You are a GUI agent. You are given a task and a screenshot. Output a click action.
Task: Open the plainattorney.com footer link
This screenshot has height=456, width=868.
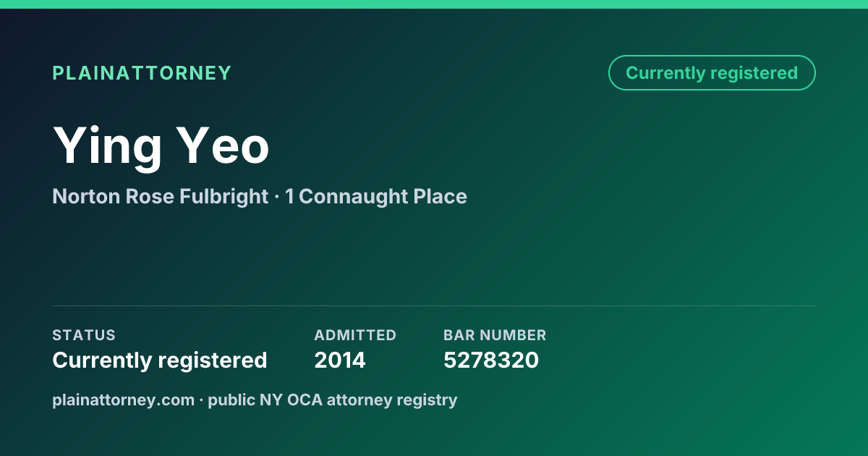(x=124, y=400)
